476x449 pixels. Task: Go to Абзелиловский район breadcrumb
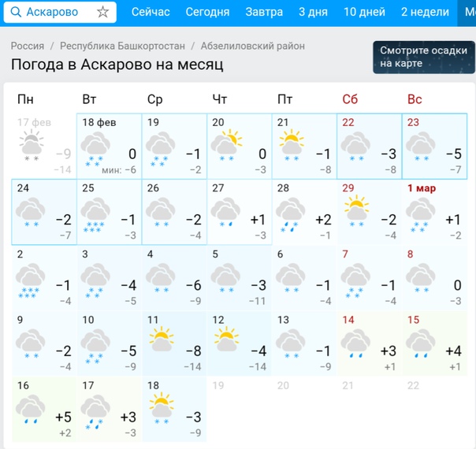point(252,46)
